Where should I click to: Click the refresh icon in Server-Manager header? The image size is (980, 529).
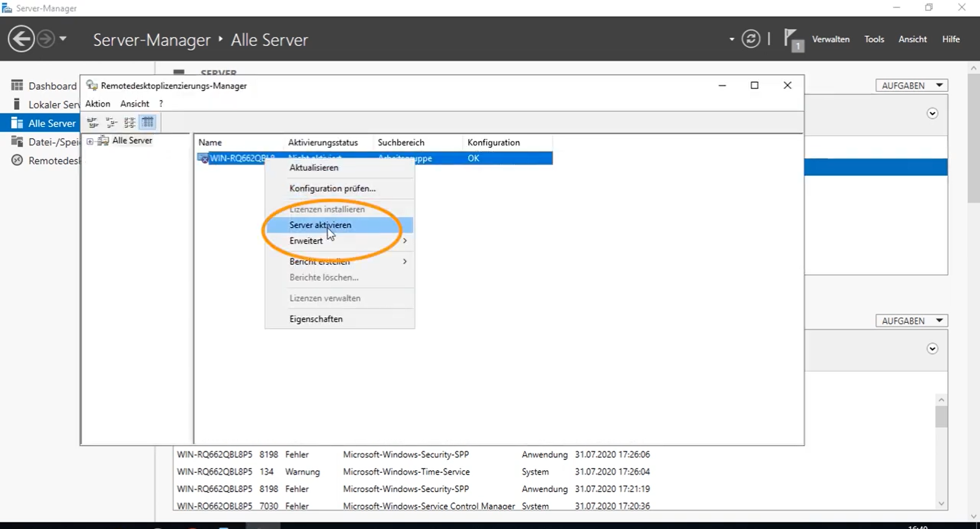point(750,39)
